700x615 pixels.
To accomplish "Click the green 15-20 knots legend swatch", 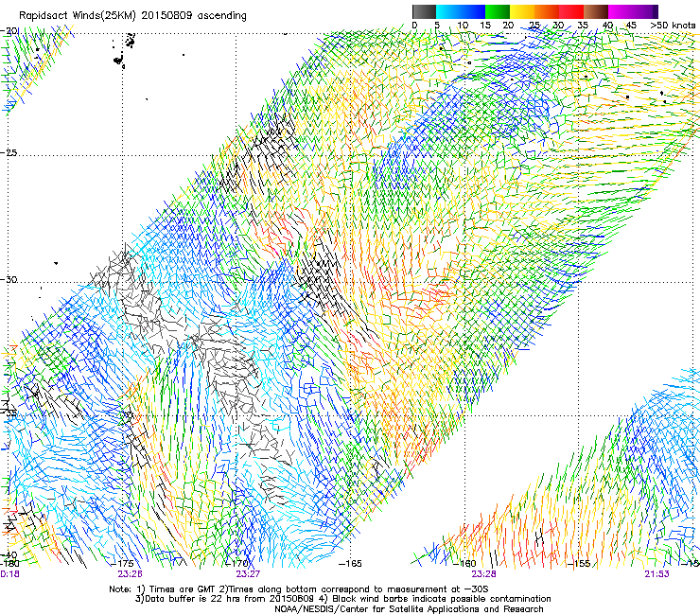I will coord(498,11).
